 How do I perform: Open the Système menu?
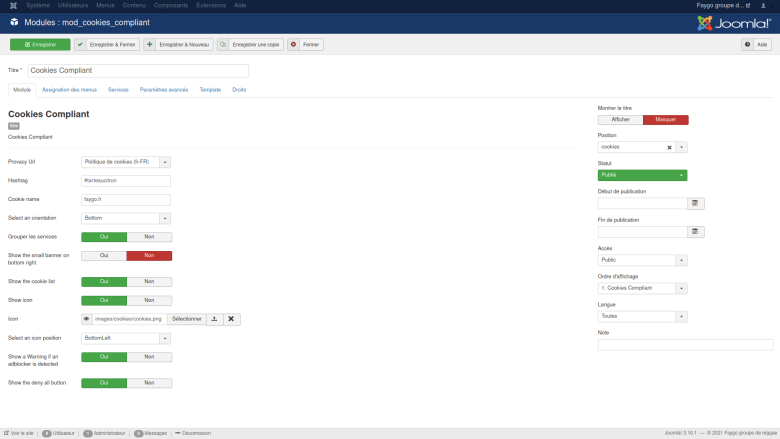click(x=38, y=5)
